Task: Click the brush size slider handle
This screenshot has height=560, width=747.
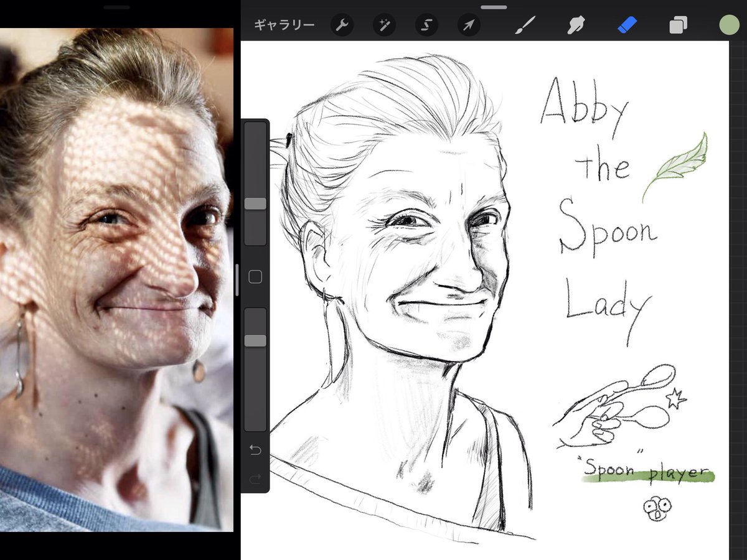Action: [x=255, y=203]
